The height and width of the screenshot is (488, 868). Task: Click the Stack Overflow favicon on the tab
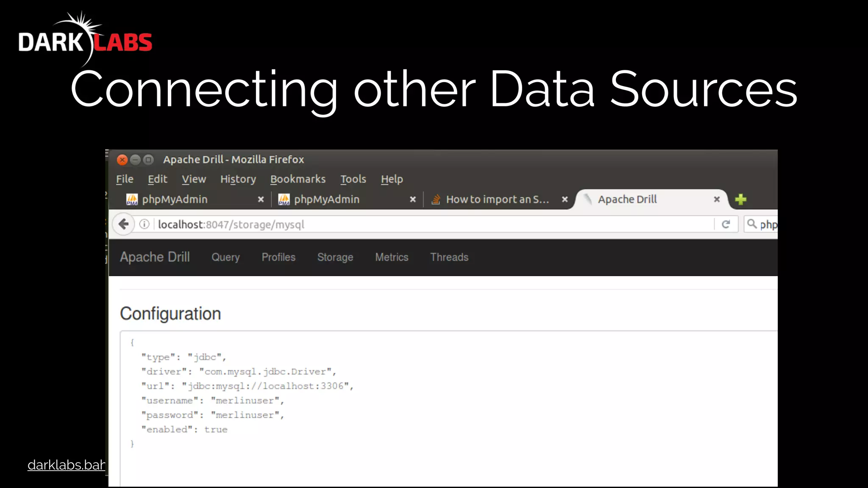coord(436,199)
